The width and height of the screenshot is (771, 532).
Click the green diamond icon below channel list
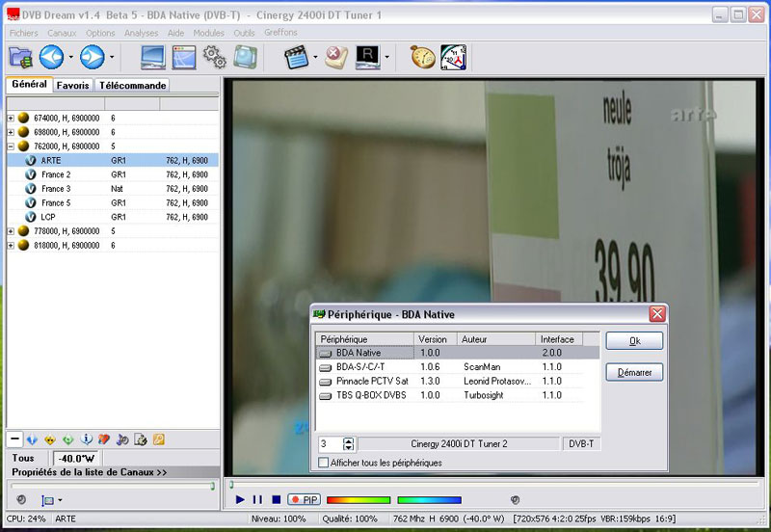tap(68, 439)
